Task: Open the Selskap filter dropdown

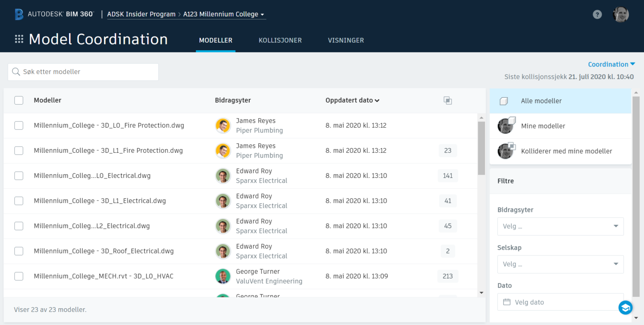Action: pyautogui.click(x=561, y=264)
